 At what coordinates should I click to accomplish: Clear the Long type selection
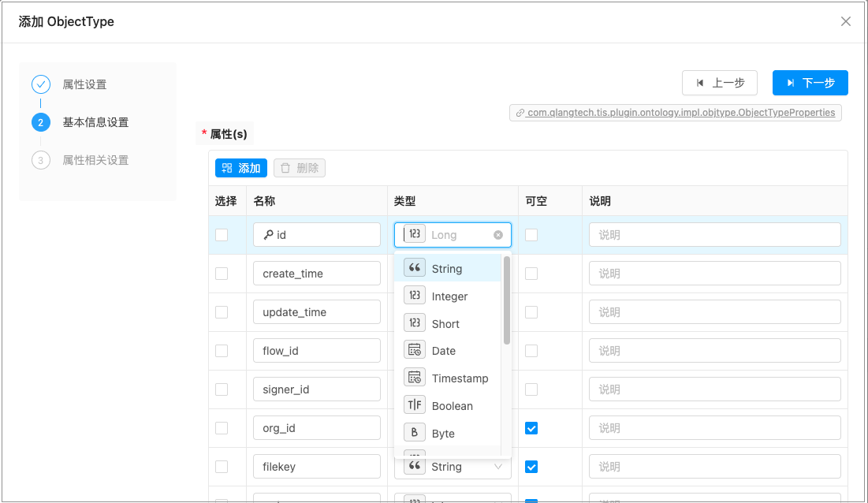[x=498, y=235]
